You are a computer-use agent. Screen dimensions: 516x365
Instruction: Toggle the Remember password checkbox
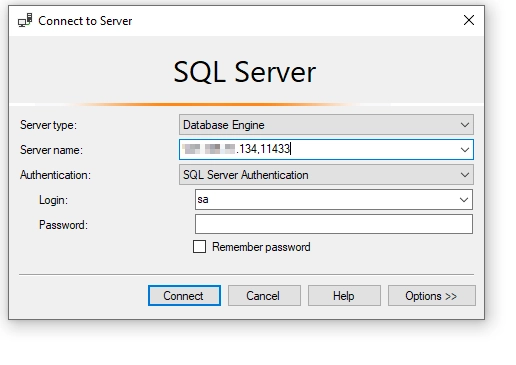(x=199, y=247)
